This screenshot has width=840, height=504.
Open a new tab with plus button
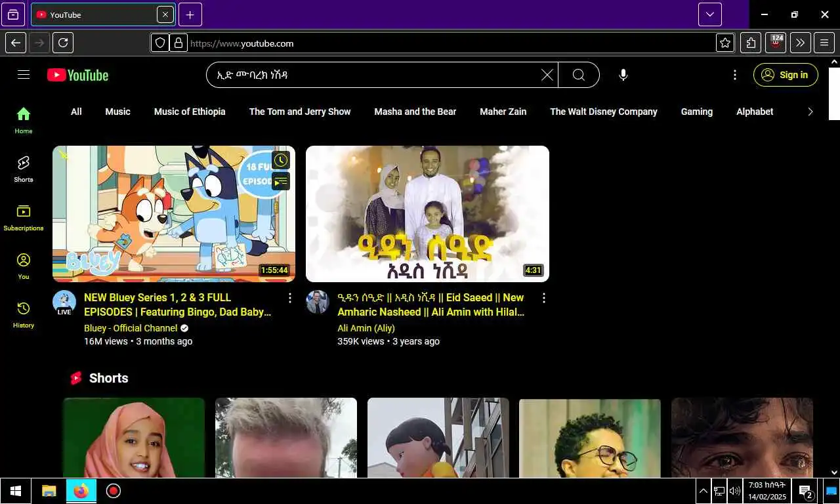[190, 14]
